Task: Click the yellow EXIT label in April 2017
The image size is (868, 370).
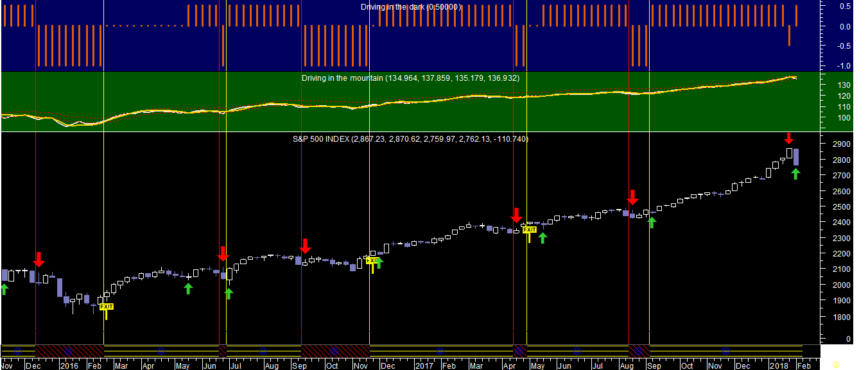Action: [x=530, y=230]
